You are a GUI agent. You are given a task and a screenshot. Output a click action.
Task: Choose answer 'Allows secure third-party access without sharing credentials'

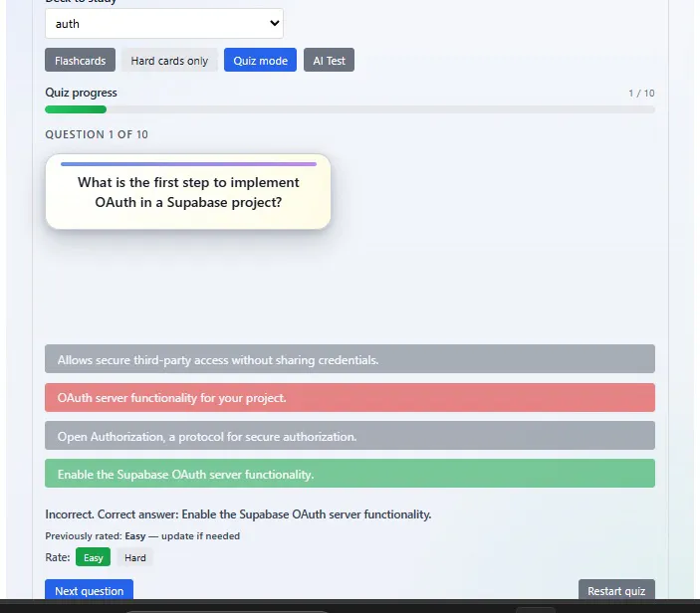pos(350,359)
